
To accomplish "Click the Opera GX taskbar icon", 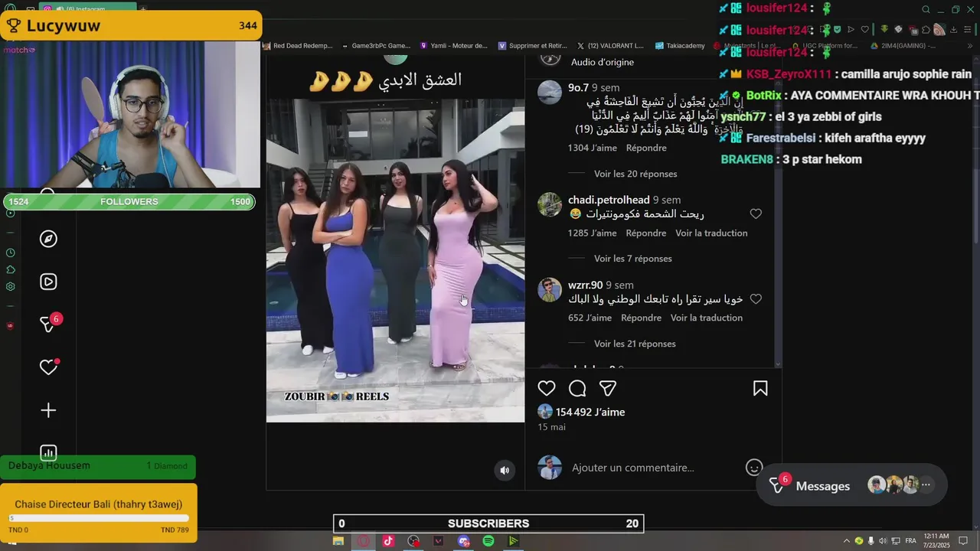I will [363, 541].
